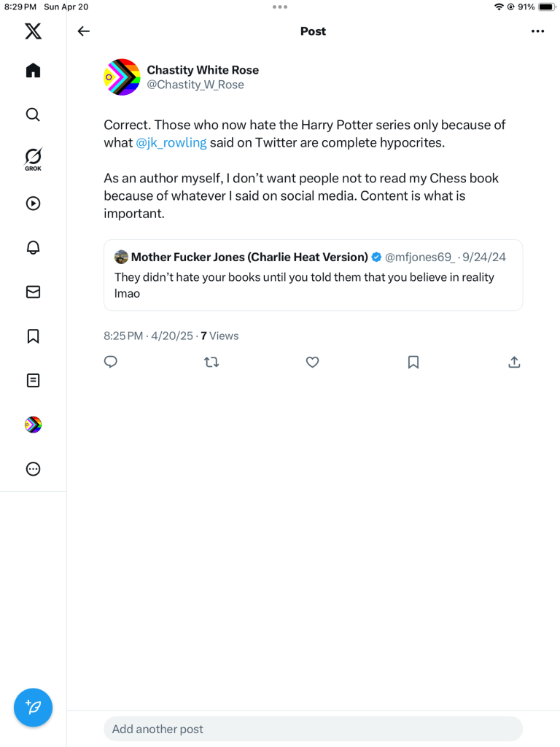This screenshot has height=747, width=560.
Task: Open Messages envelope icon
Action: click(33, 292)
